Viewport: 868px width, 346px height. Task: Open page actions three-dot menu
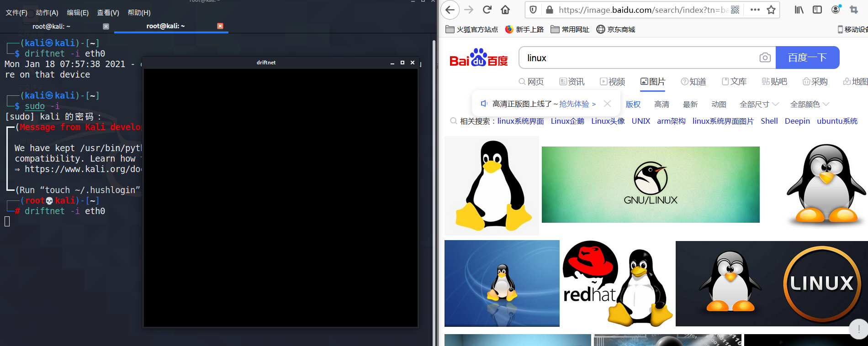click(x=755, y=10)
